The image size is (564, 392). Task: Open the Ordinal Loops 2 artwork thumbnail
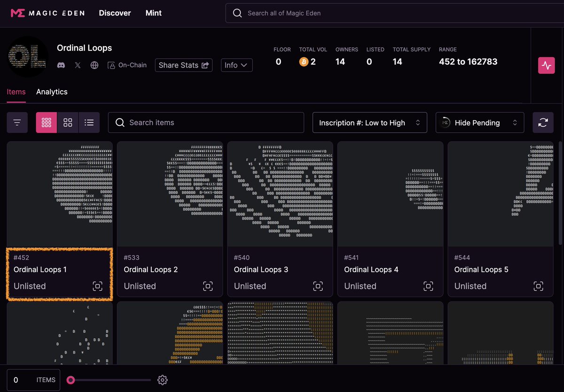pos(170,194)
